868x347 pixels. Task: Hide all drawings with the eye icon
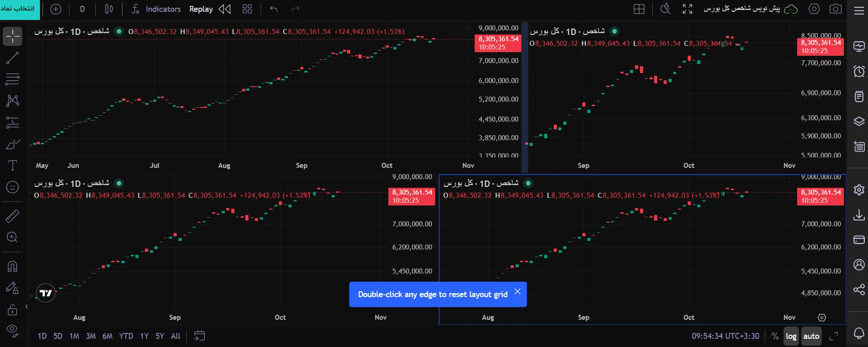[13, 331]
